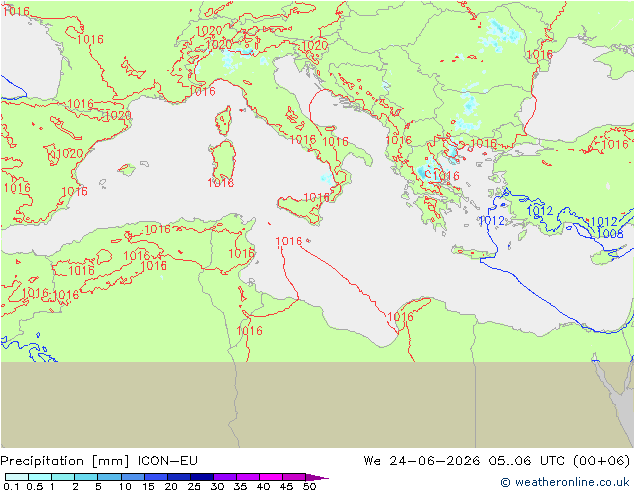Select the lightest cyan 0.1–0.5 mm legend swatch
The width and height of the screenshot is (634, 490).
pyautogui.click(x=17, y=477)
